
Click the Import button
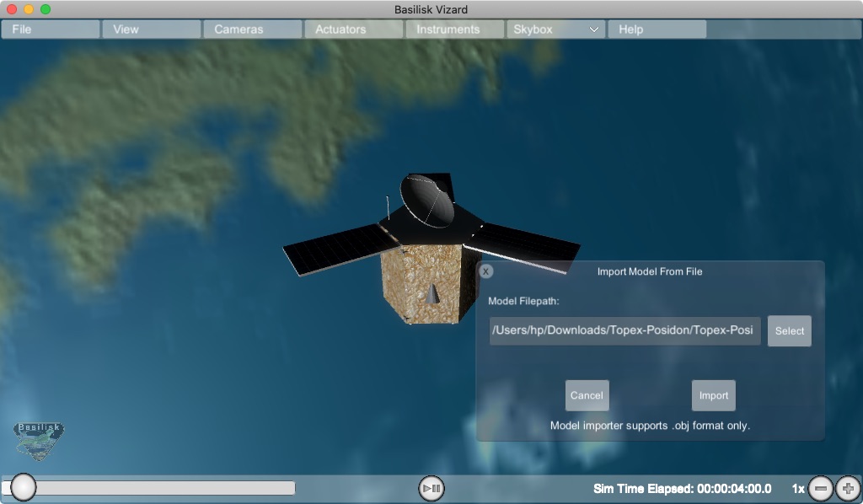[x=713, y=395]
